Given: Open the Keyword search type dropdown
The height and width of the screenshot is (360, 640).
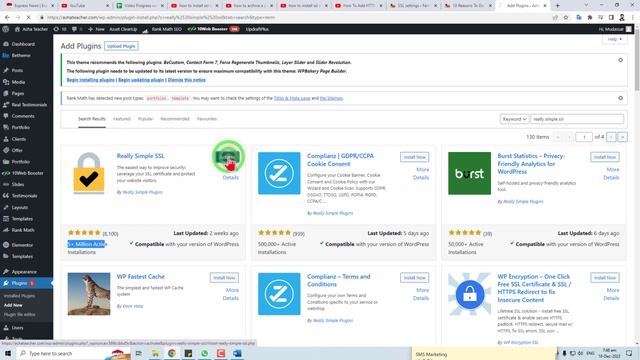Looking at the screenshot, I should click(514, 119).
